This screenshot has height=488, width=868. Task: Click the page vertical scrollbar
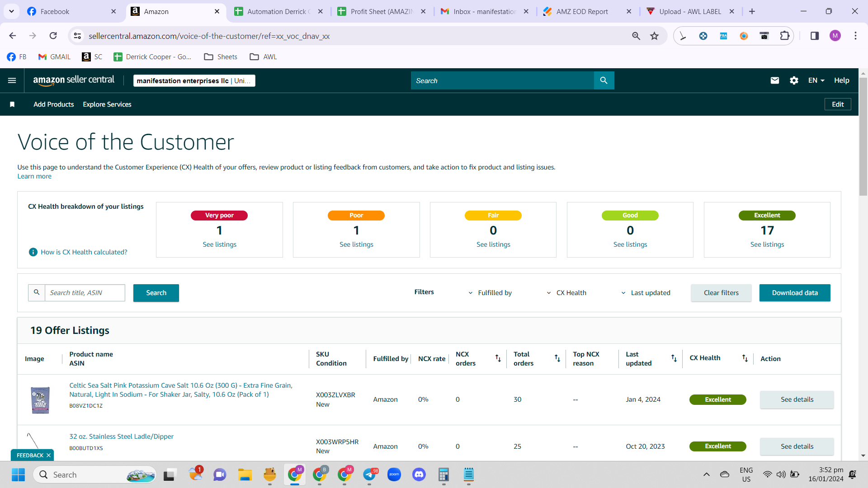(x=863, y=136)
